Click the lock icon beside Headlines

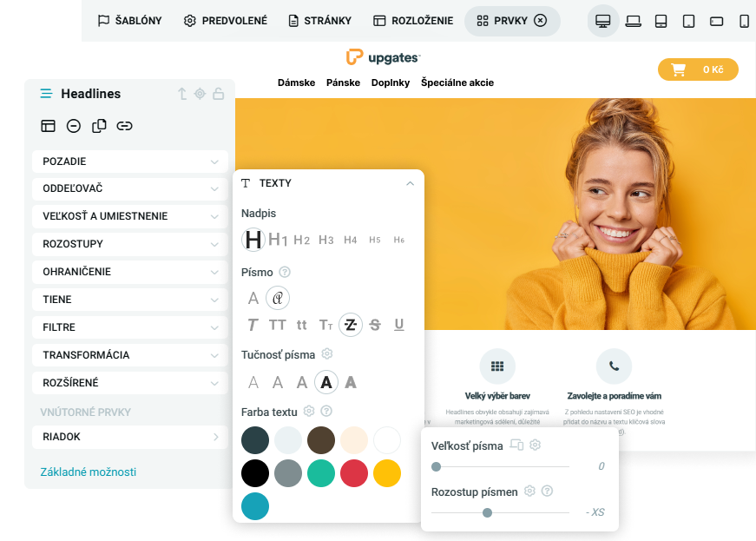coord(219,94)
